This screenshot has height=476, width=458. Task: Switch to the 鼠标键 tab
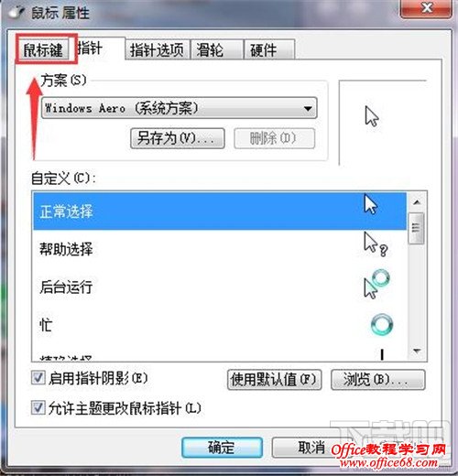(43, 49)
